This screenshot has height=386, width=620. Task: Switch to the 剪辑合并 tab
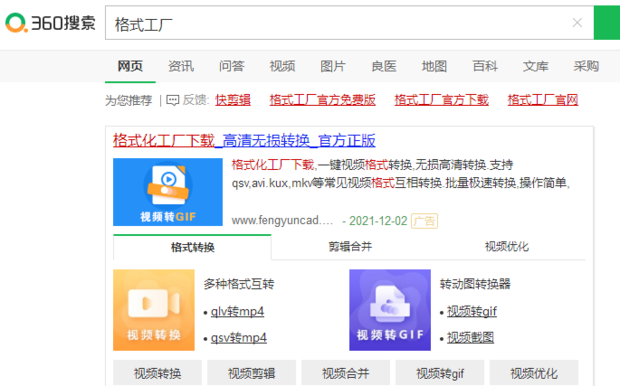pos(350,247)
